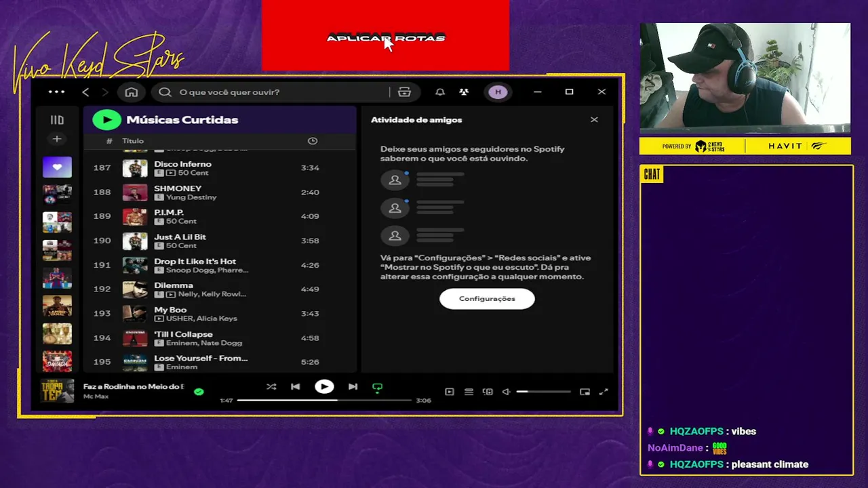Open artist link Eminem, Nate Dogg
Screen dimensions: 868x488
click(204, 343)
